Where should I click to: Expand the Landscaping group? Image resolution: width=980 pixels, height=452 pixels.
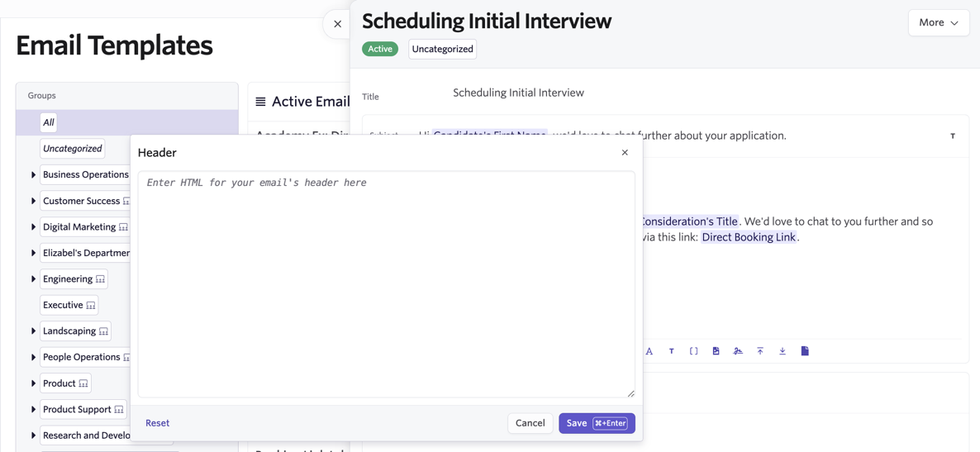pyautogui.click(x=33, y=331)
